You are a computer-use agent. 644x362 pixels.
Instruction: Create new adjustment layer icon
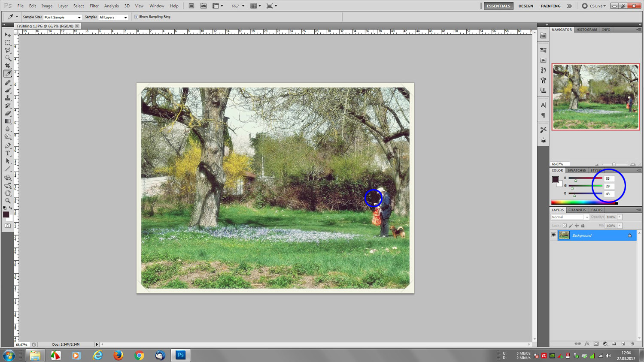(605, 344)
